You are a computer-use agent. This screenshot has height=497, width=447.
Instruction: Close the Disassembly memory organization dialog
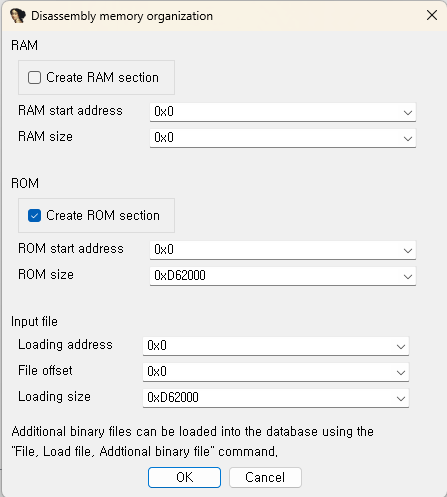click(x=432, y=15)
